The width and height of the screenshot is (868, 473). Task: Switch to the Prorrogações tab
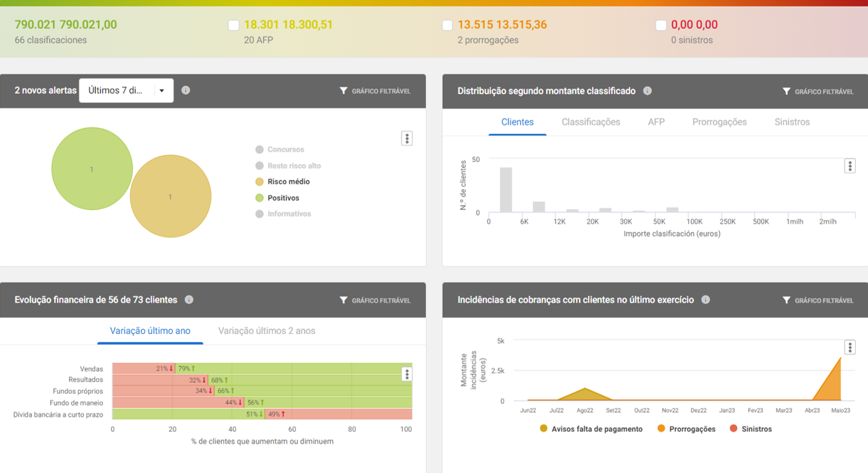pos(719,122)
